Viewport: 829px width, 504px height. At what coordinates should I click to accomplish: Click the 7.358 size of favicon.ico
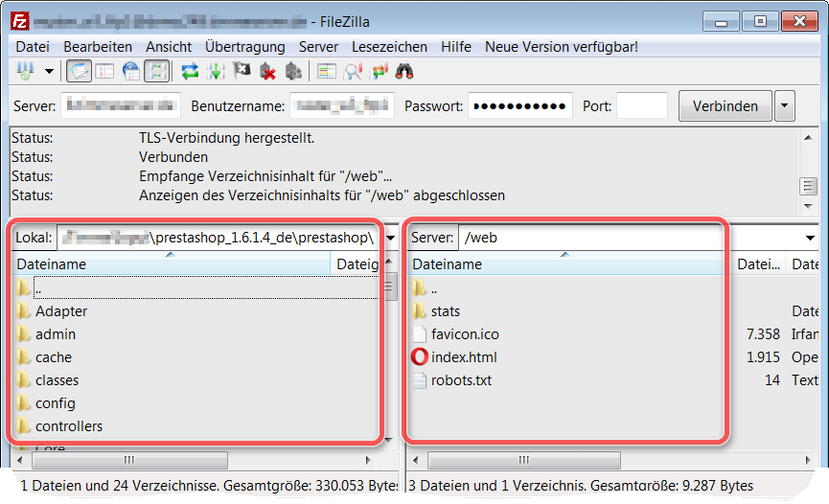coord(763,334)
